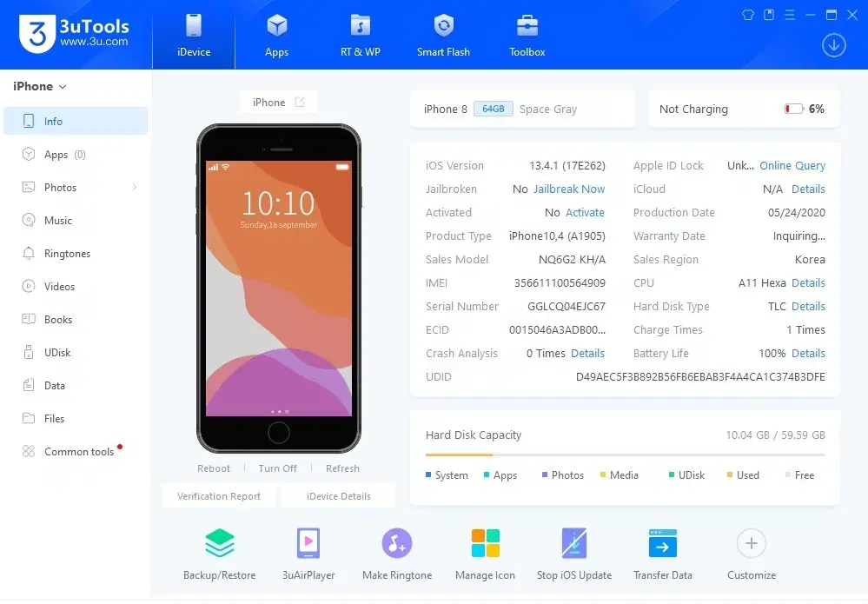Open Books in the sidebar
This screenshot has height=604, width=868.
76,320
